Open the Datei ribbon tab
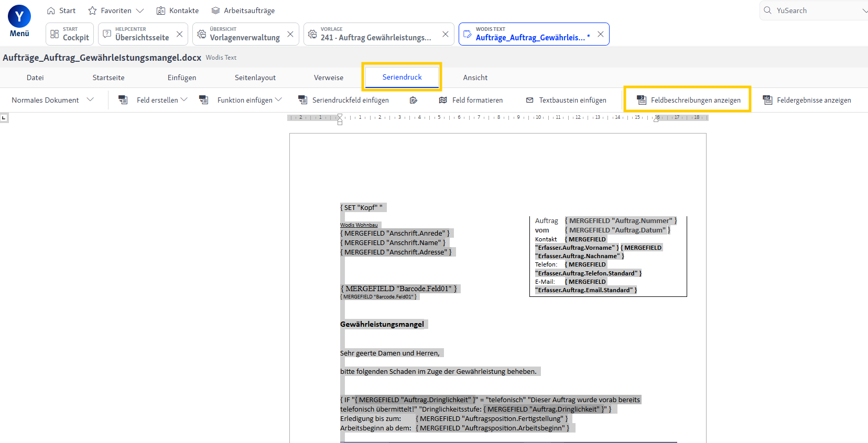The height and width of the screenshot is (443, 868). click(x=35, y=77)
